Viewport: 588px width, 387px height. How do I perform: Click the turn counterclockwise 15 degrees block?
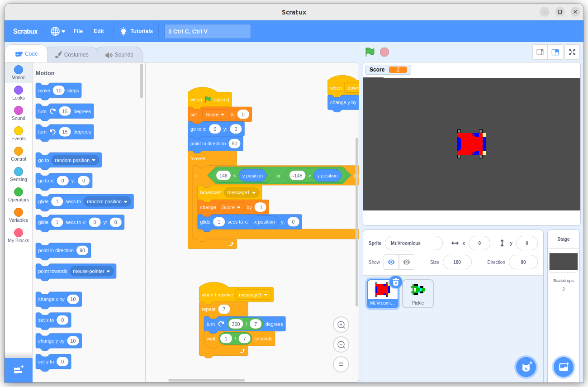point(65,132)
